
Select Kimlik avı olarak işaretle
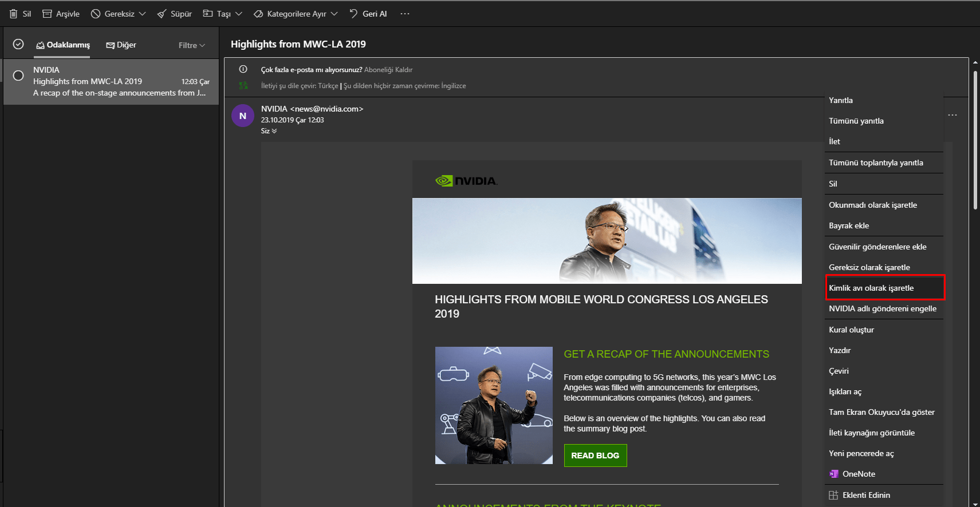[884, 288]
